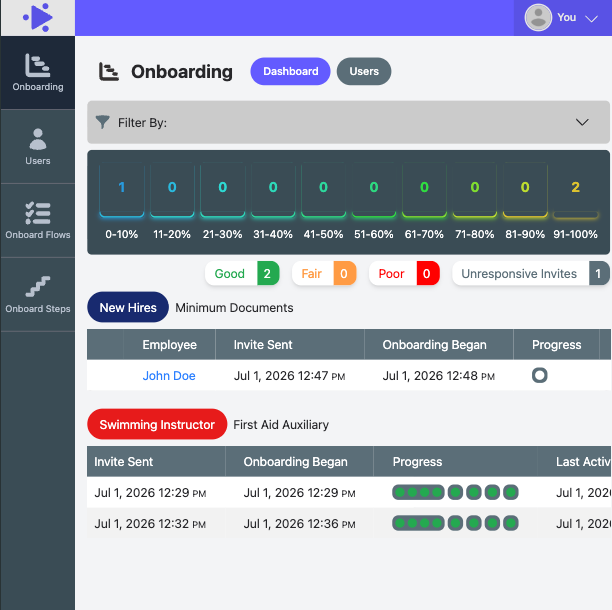Switch to the Dashboard tab

coord(290,71)
